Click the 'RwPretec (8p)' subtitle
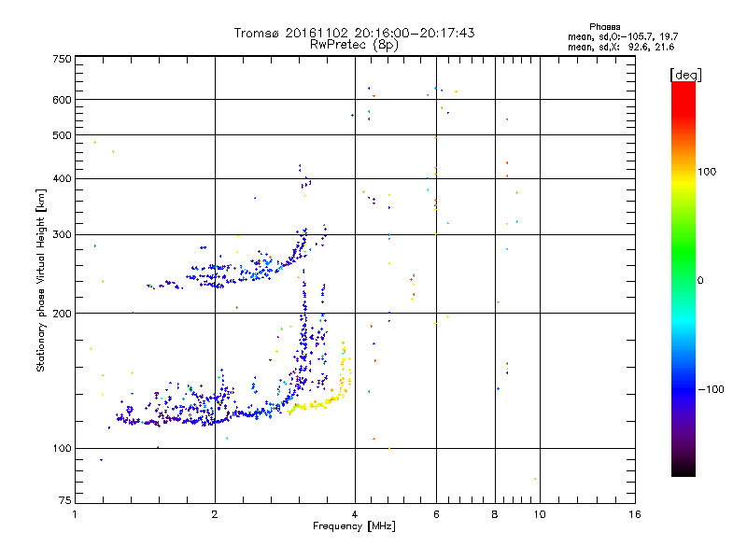 pyautogui.click(x=354, y=45)
